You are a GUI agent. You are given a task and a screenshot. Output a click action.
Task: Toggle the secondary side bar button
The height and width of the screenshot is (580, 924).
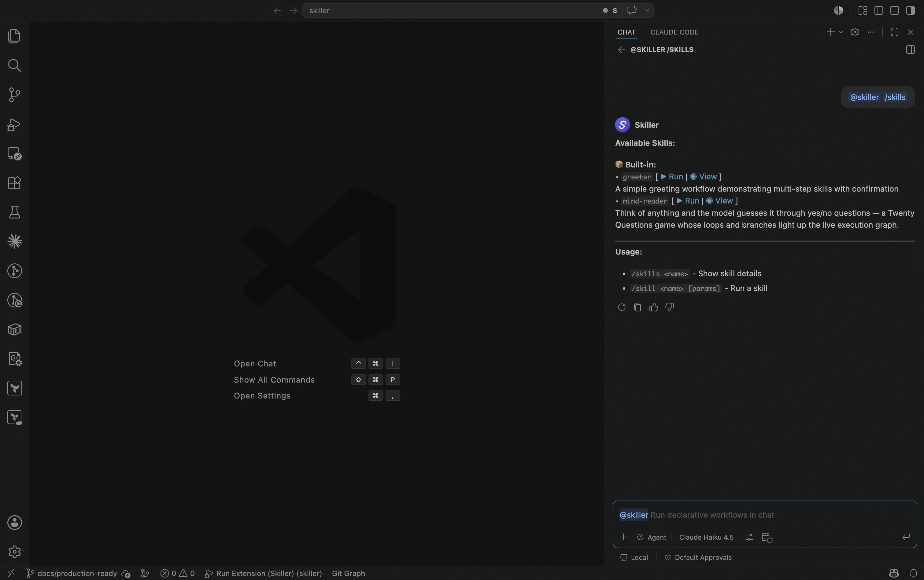pyautogui.click(x=910, y=10)
